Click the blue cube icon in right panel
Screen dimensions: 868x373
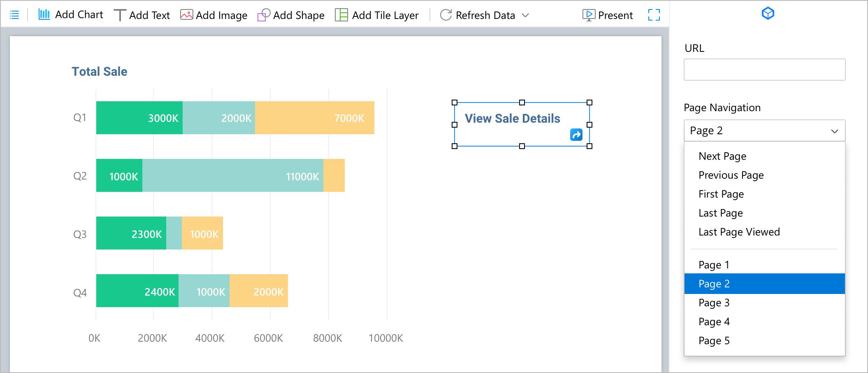[768, 14]
